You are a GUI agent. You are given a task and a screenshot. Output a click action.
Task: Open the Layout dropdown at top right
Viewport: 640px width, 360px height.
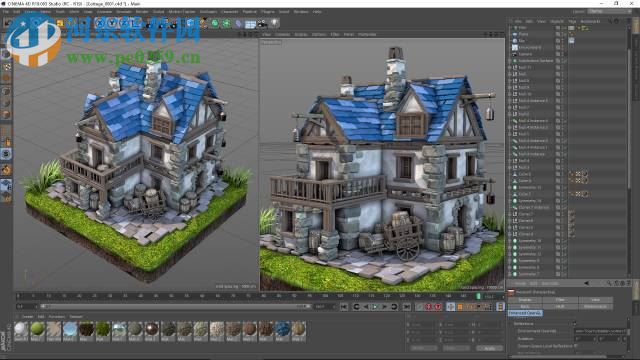[608, 11]
